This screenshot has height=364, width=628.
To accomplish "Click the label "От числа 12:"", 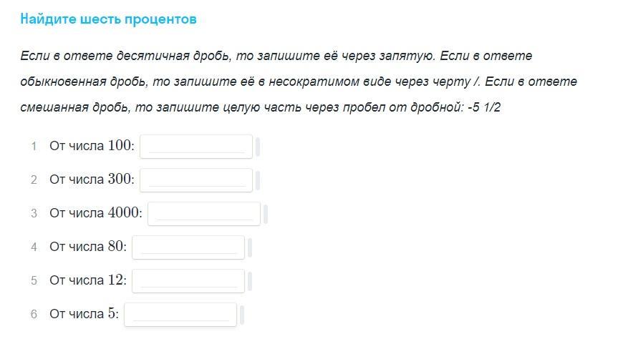I will [87, 281].
